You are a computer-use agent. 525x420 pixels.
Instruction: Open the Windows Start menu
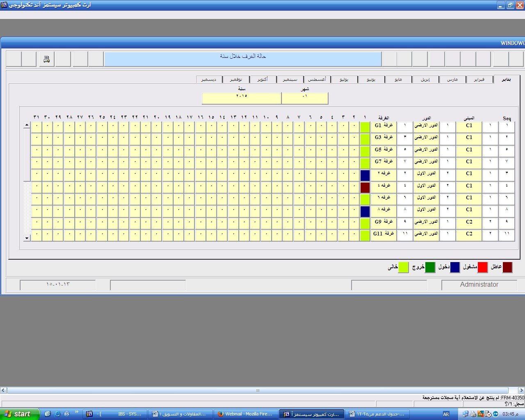click(20, 414)
